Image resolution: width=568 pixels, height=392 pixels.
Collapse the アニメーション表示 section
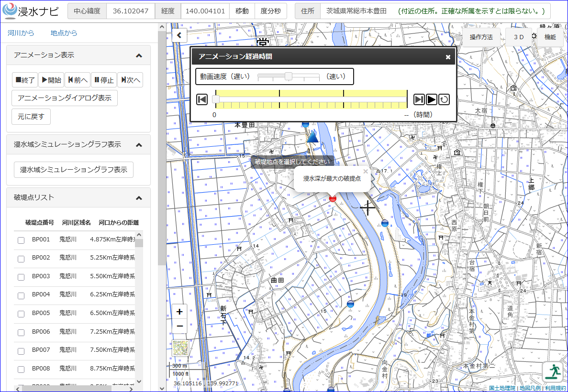tap(139, 55)
